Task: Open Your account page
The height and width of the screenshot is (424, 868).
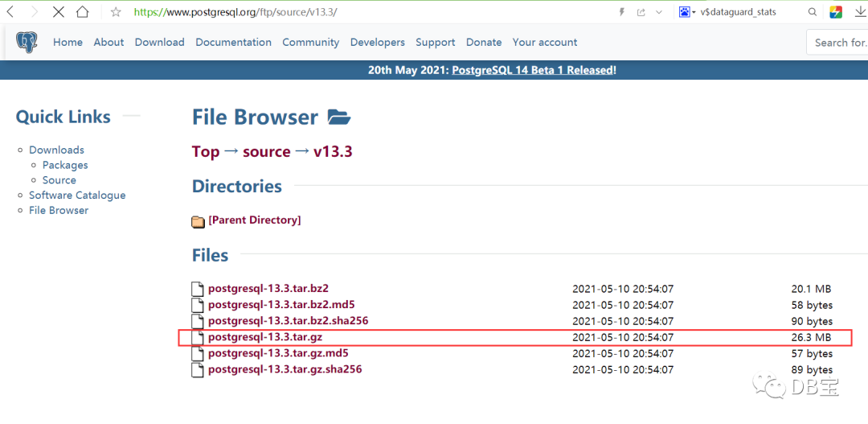Action: coord(545,42)
